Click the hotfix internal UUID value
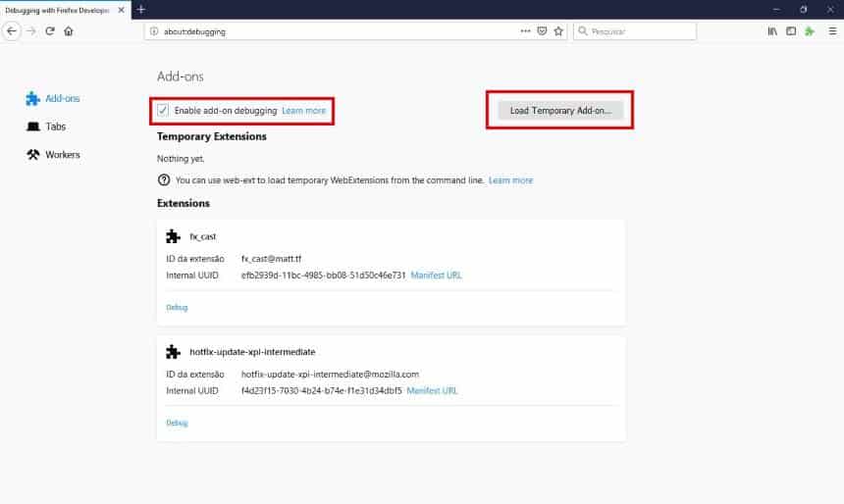 (x=321, y=390)
